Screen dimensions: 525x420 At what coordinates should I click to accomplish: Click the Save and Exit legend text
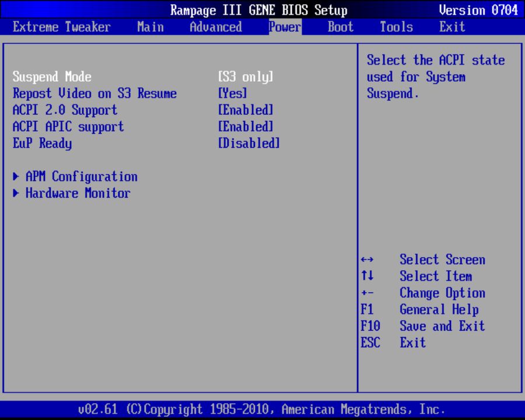[442, 326]
